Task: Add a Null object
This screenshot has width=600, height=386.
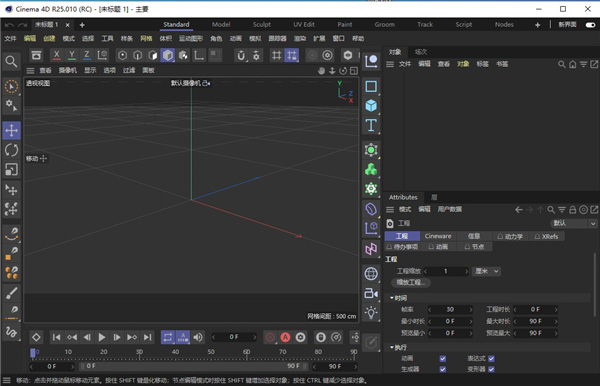Action: click(371, 61)
